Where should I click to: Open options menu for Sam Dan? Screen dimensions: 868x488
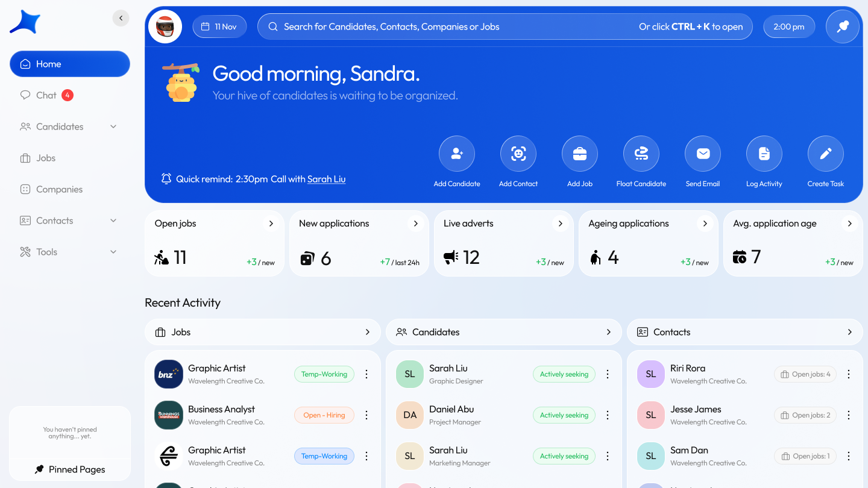(849, 456)
